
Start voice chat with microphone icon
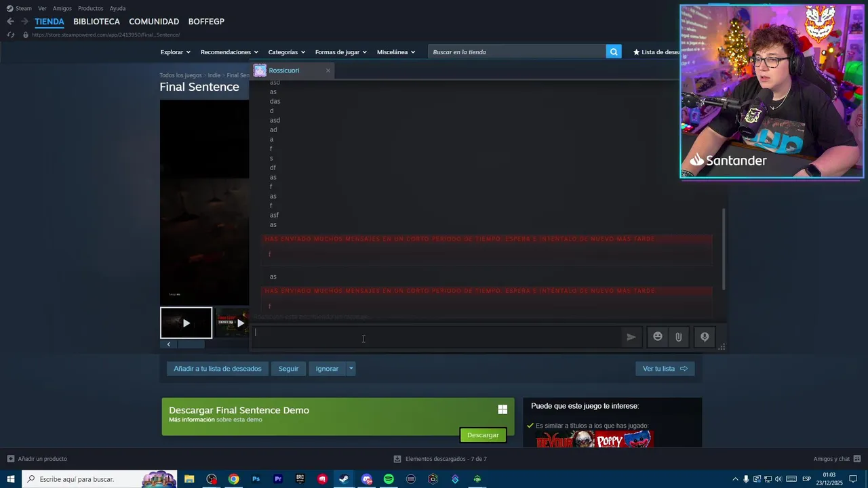pos(705,337)
